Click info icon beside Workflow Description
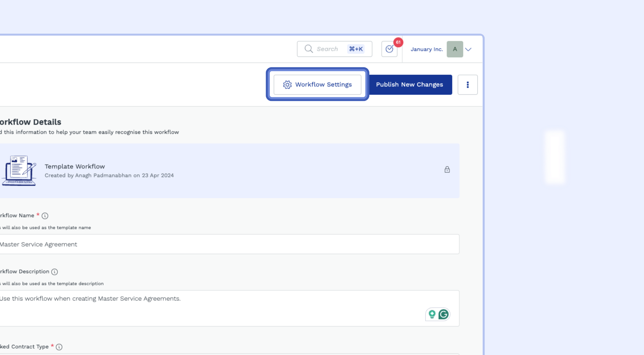The width and height of the screenshot is (644, 355). [x=54, y=272]
